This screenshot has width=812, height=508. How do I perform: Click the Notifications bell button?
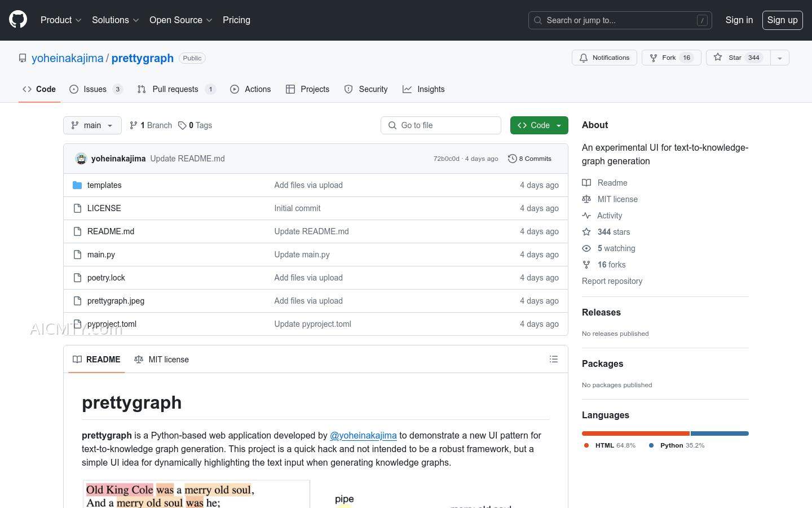coord(604,58)
